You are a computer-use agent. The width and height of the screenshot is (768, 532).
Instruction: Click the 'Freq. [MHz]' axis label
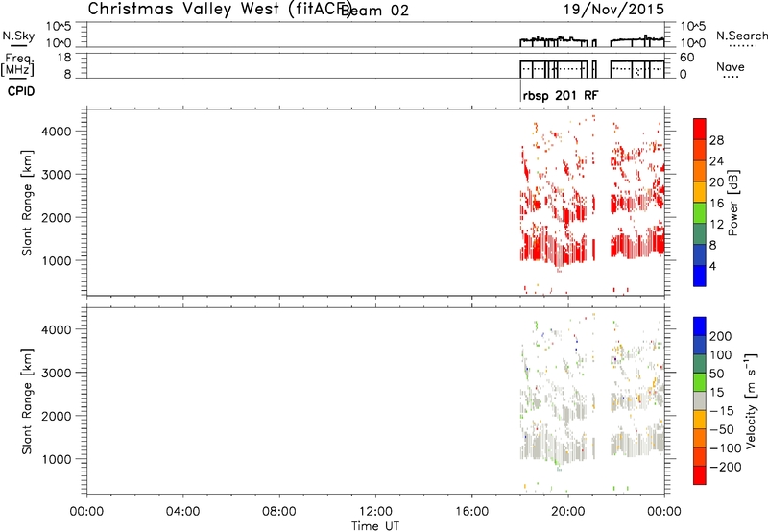click(18, 64)
